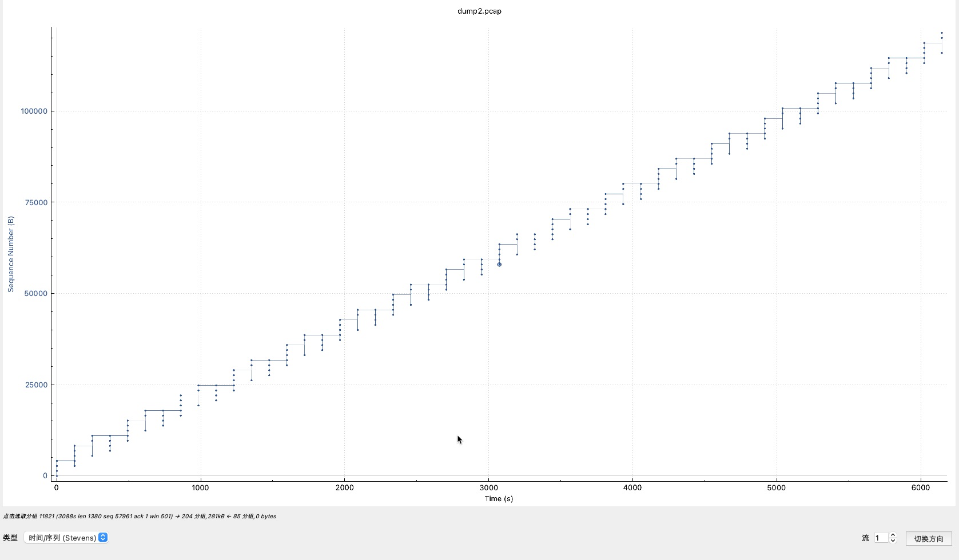The width and height of the screenshot is (959, 560).
Task: Click the Time (s) axis label
Action: (x=499, y=498)
